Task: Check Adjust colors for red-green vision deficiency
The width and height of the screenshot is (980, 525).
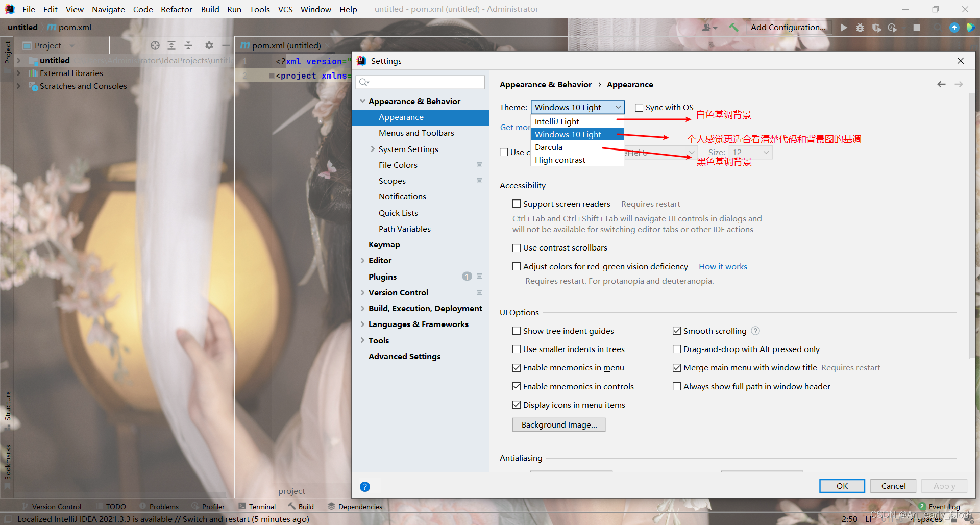Action: tap(517, 266)
